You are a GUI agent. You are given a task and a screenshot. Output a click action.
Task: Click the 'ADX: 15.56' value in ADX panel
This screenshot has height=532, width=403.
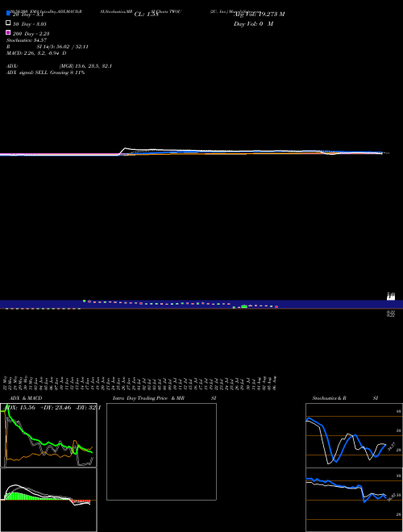click(20, 408)
